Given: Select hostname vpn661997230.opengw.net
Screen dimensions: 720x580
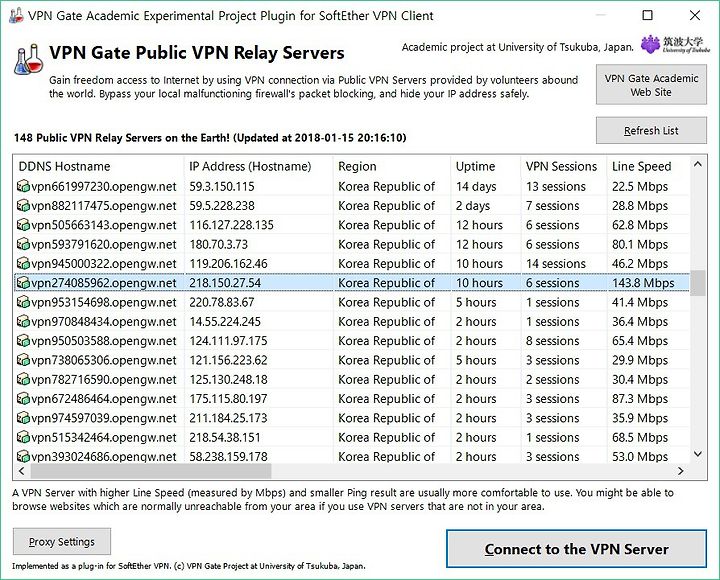Looking at the screenshot, I should (104, 186).
